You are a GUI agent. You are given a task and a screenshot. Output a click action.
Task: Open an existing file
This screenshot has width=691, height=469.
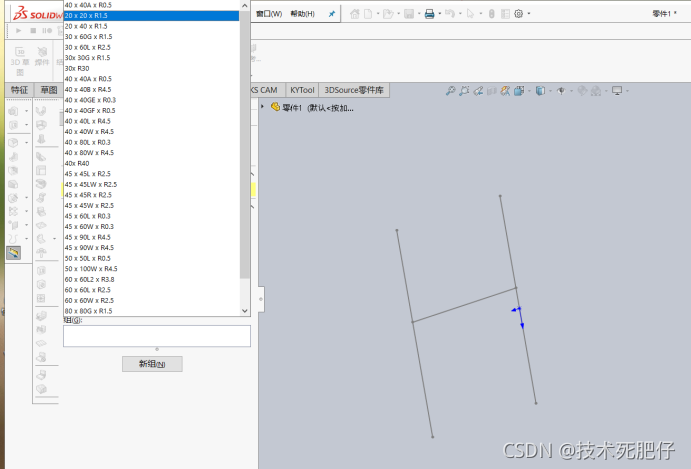click(x=388, y=14)
